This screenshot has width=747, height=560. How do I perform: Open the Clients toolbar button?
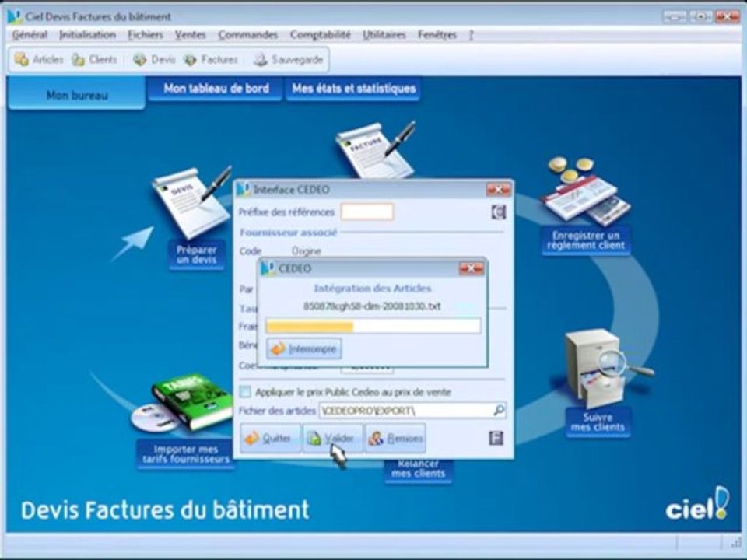tap(94, 60)
